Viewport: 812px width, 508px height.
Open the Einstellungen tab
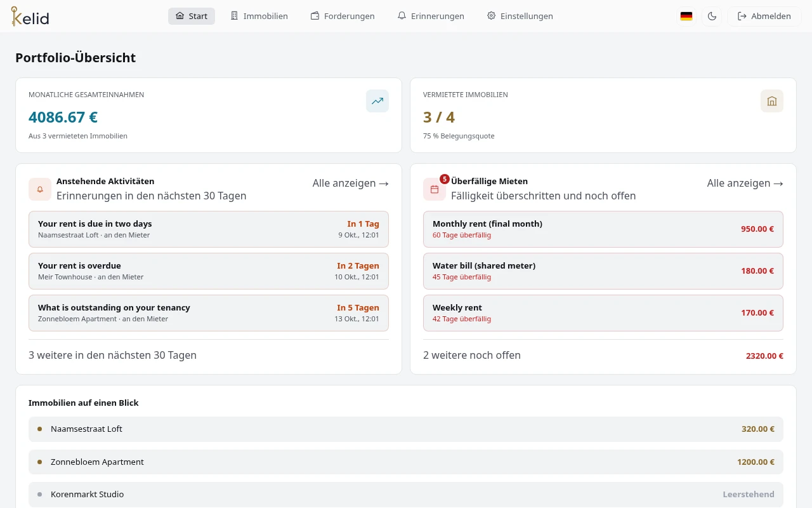click(x=520, y=16)
